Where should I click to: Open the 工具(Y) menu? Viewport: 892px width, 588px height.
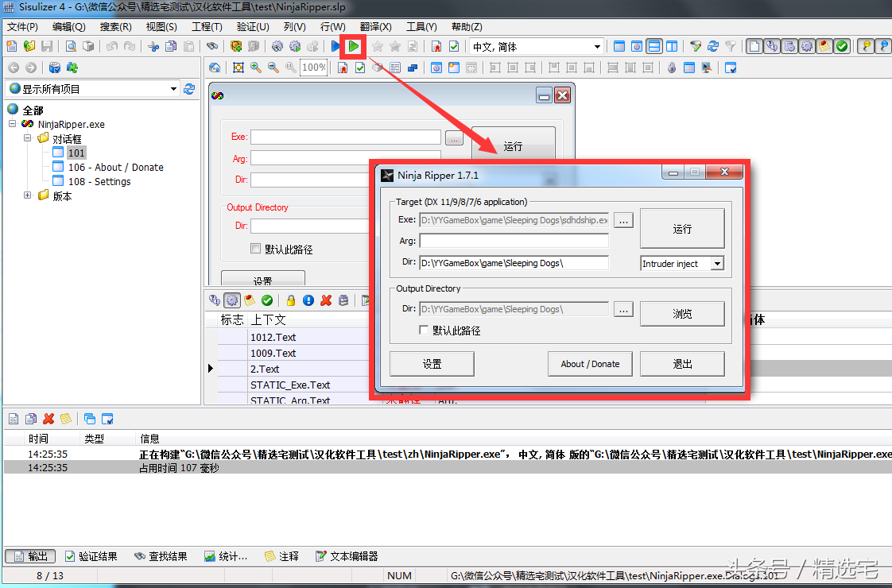coord(421,27)
